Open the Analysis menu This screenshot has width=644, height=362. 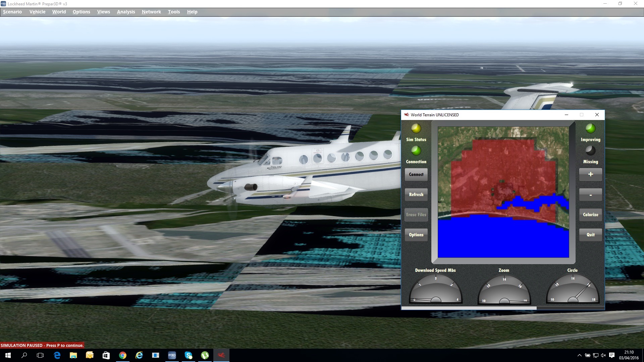pyautogui.click(x=126, y=12)
